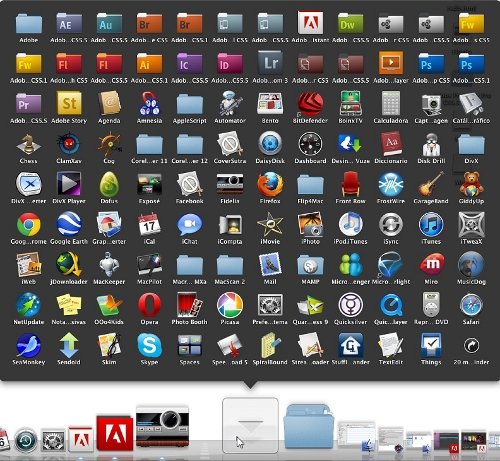Open the InDesign Id folder

[x=230, y=63]
